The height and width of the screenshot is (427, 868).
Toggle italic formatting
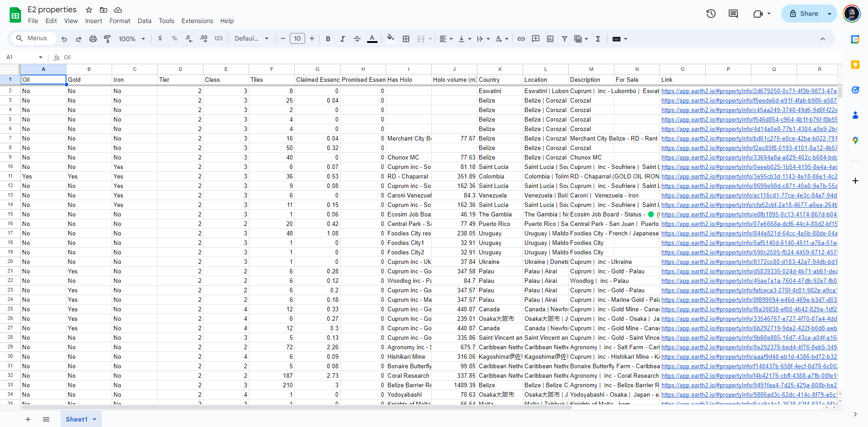click(x=343, y=39)
